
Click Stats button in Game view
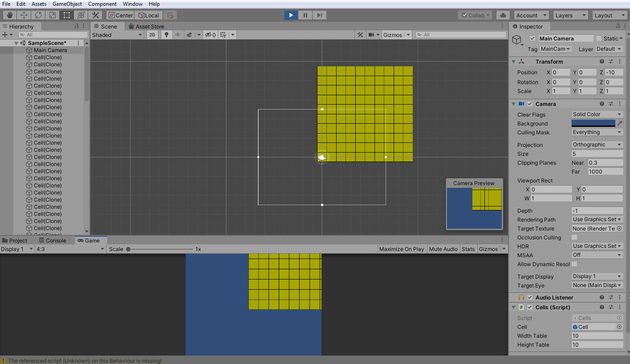[468, 249]
